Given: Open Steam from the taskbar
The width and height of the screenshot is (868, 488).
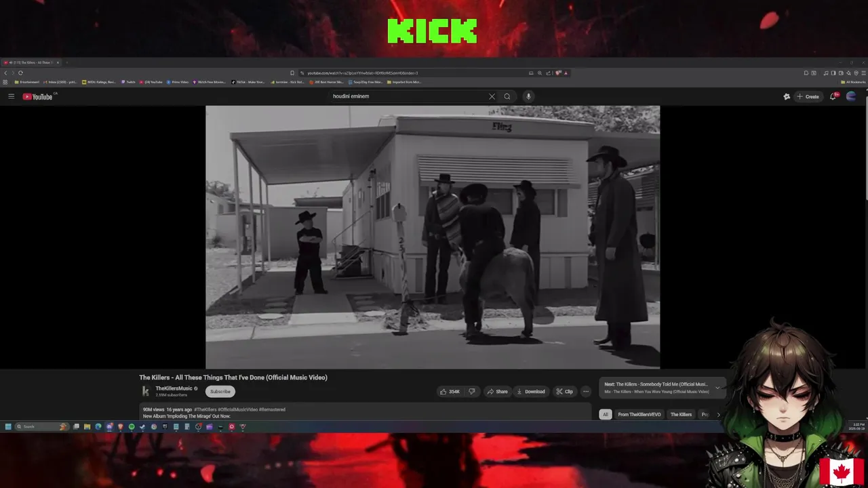Looking at the screenshot, I should (x=142, y=426).
